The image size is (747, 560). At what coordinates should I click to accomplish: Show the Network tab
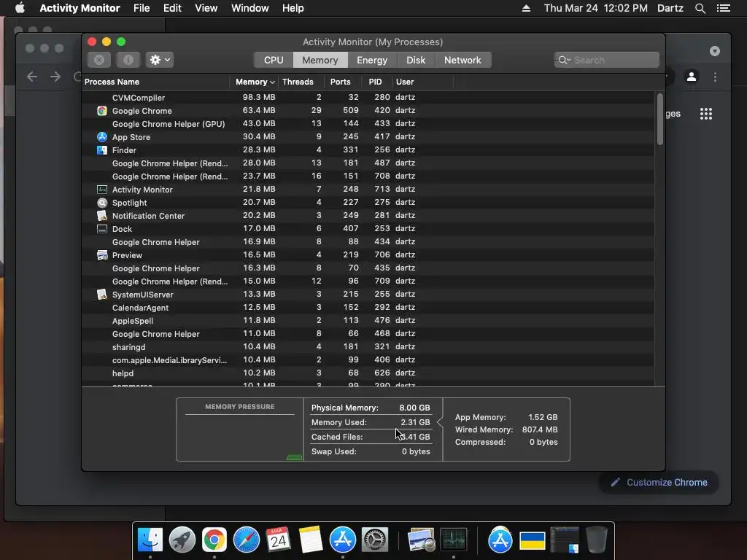[x=462, y=60]
